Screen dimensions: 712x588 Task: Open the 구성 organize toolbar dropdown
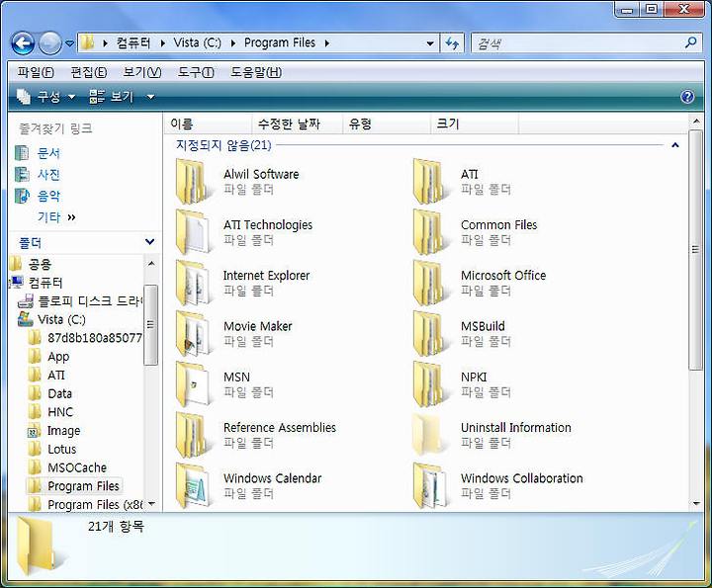45,97
